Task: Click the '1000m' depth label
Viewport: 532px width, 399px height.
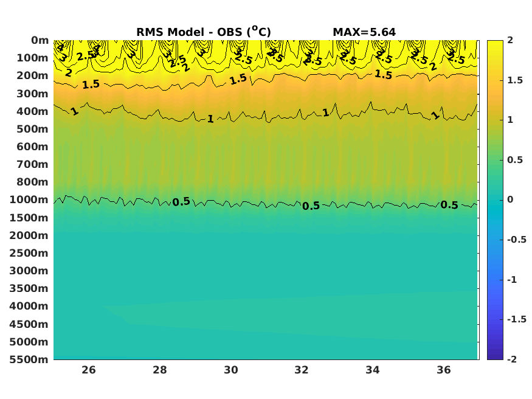Action: click(29, 200)
